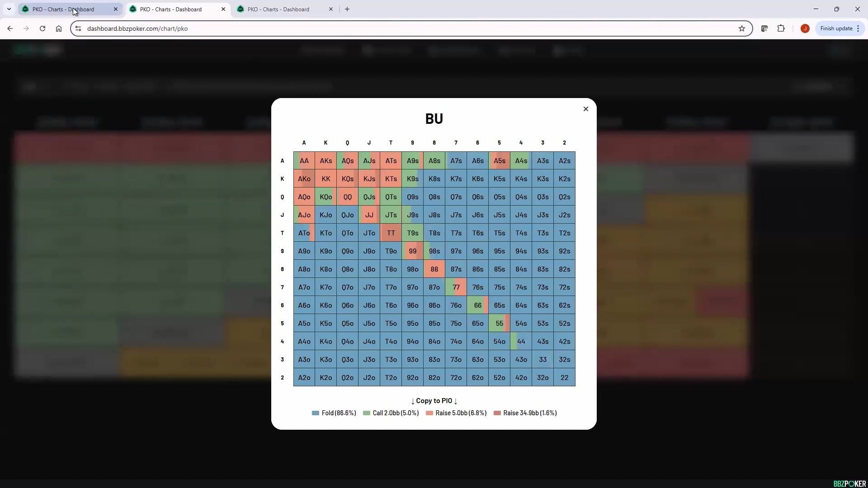Viewport: 868px width, 488px height.
Task: Click the Finish update button
Action: [836, 28]
